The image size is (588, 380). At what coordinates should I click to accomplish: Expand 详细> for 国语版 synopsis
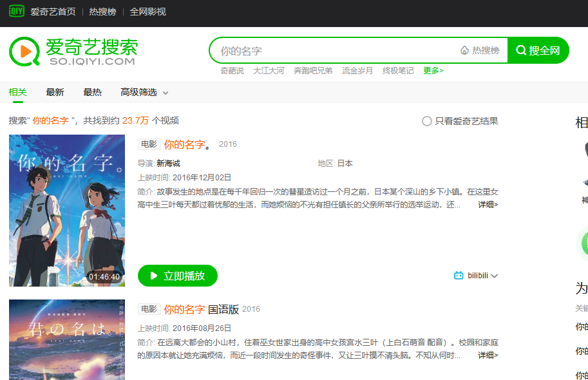point(488,356)
